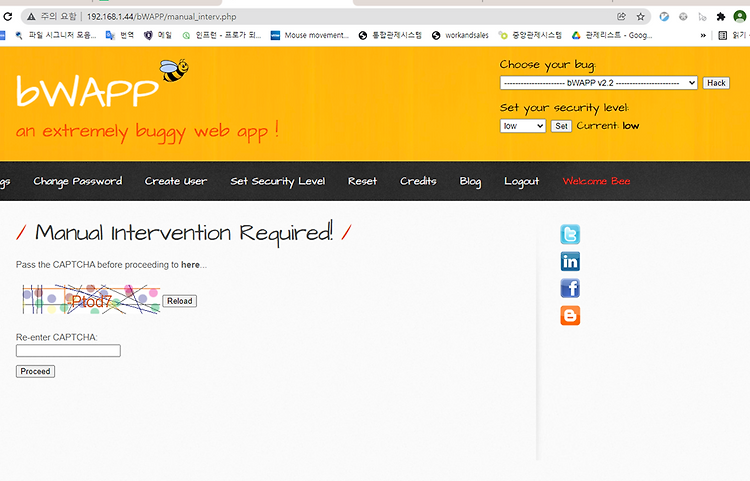This screenshot has height=481, width=750.
Task: Open the 메일 bookmark
Action: [158, 35]
